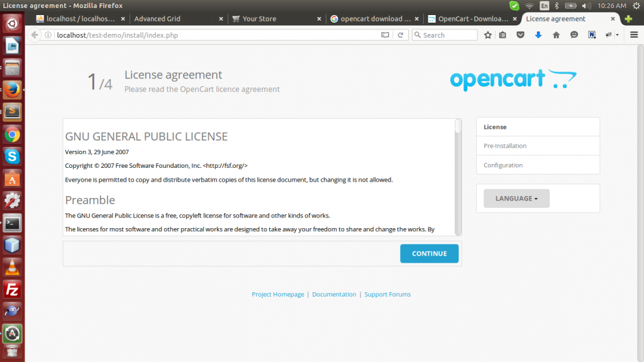Image resolution: width=644 pixels, height=362 pixels.
Task: Open Terminal from the dock
Action: coord(12,223)
